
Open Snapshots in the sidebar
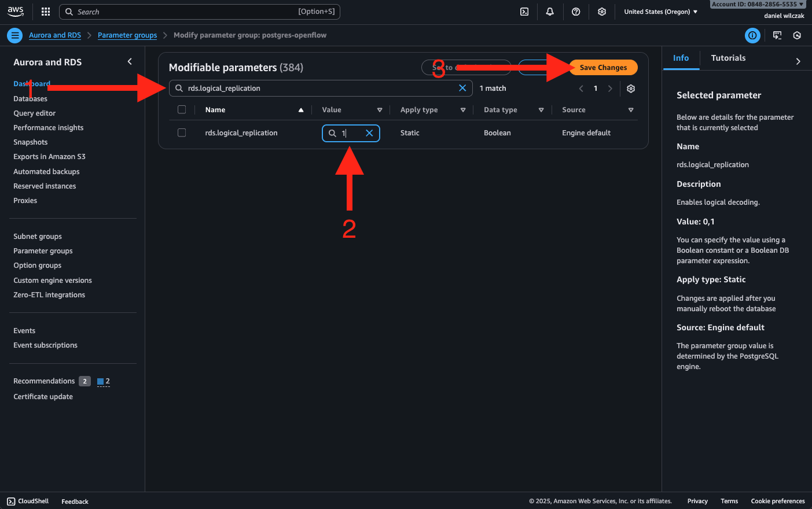tap(31, 142)
